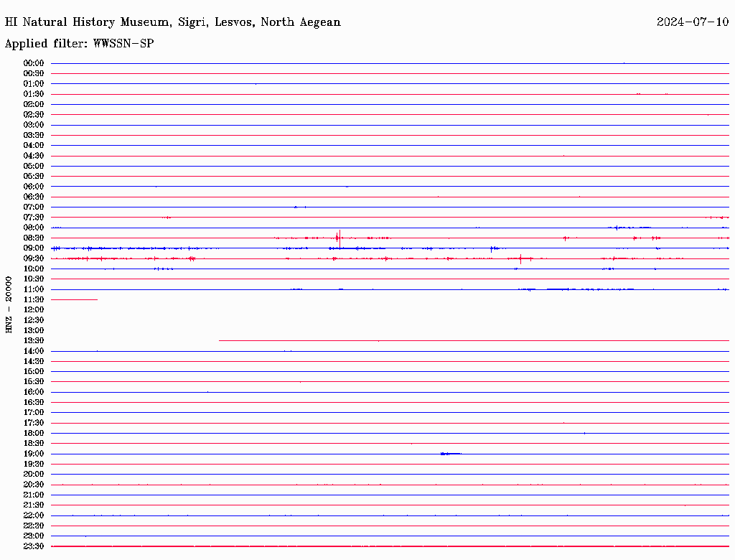
Task: Click the 16:30 time label
Action: tap(34, 403)
